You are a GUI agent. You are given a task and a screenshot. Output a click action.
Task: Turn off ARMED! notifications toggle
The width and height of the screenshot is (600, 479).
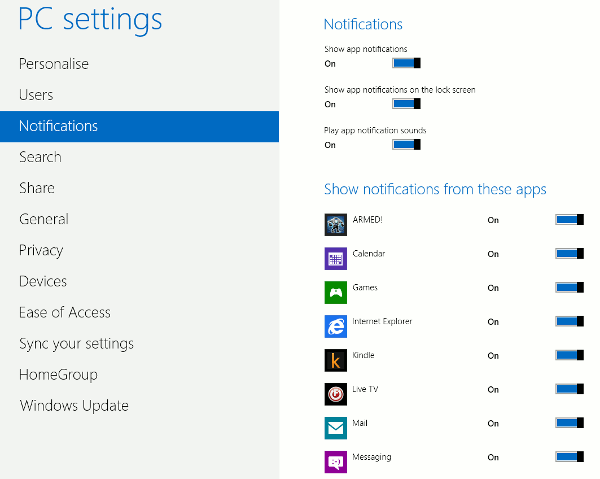click(569, 220)
